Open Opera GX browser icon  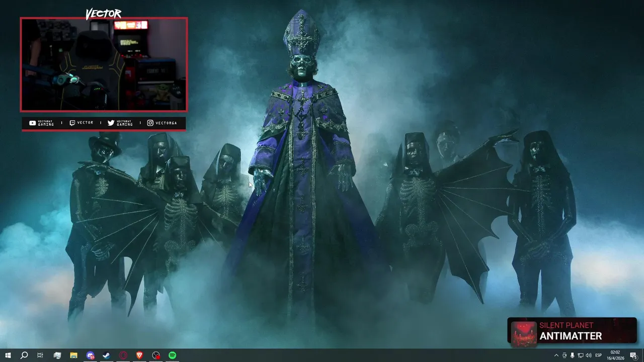123,355
